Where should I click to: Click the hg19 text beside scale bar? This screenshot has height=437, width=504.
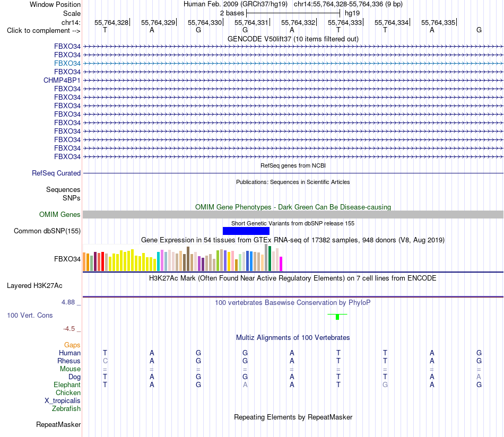tap(352, 13)
